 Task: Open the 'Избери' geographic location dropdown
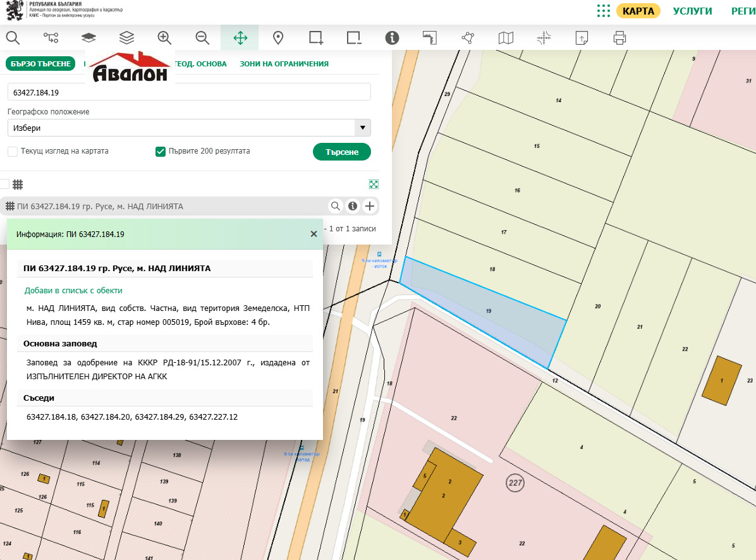[189, 128]
